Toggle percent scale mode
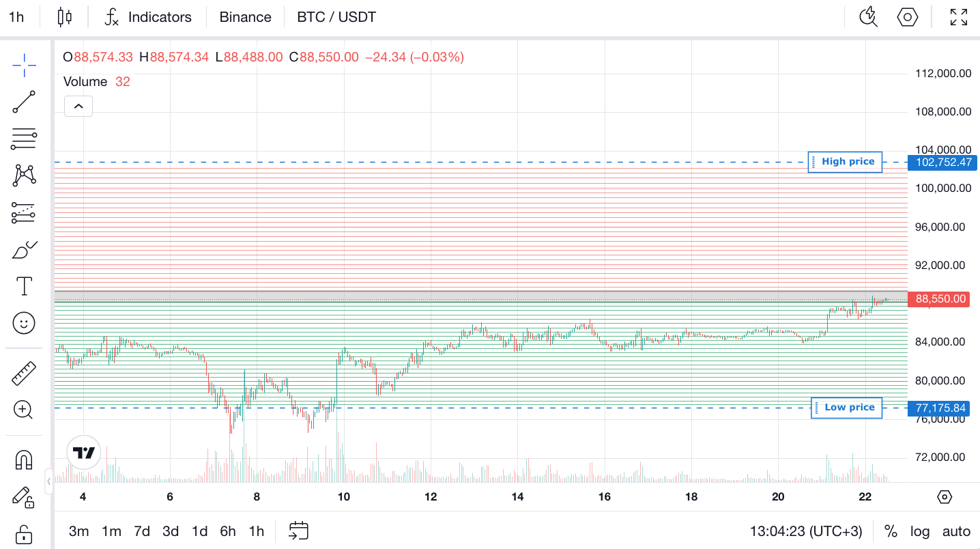 click(891, 531)
